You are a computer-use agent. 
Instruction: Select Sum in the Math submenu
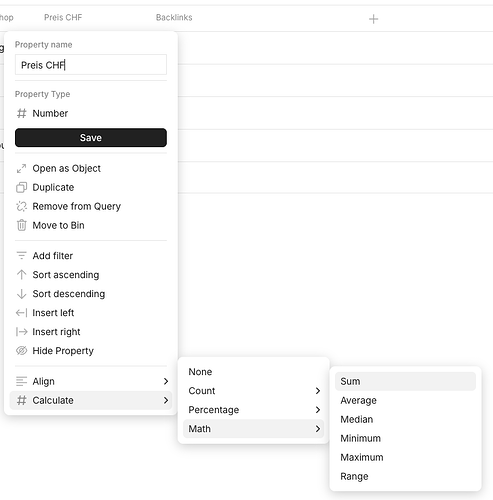[405, 381]
